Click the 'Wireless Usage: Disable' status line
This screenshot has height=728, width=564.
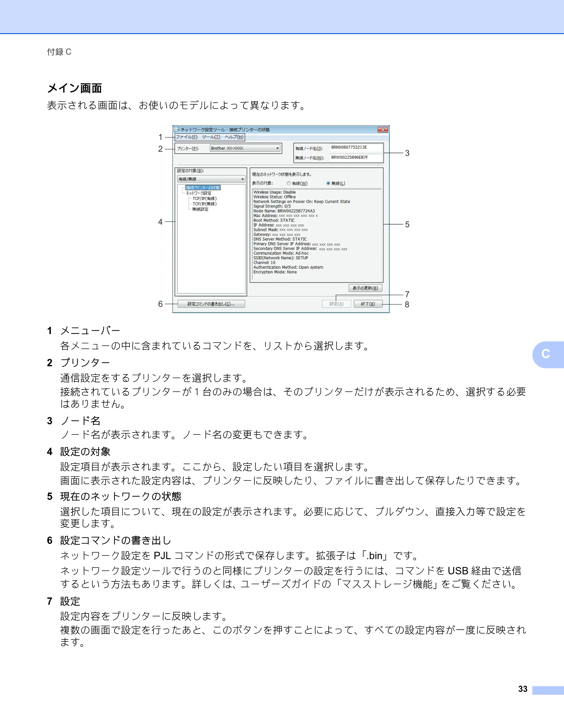pos(274,192)
